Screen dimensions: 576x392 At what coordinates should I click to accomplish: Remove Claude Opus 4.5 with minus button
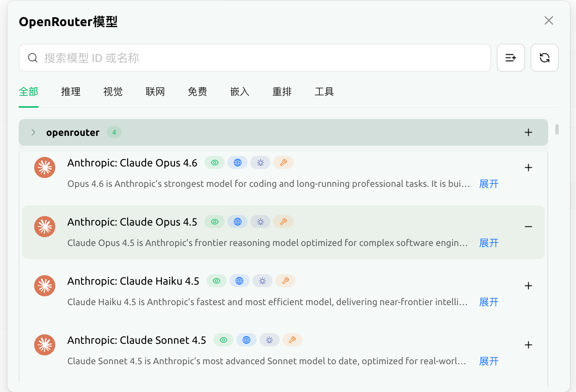(x=528, y=227)
